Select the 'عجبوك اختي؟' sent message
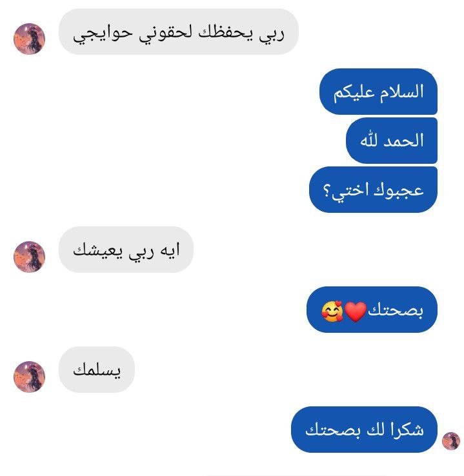Screen dimensions: 464x476 pyautogui.click(x=373, y=190)
